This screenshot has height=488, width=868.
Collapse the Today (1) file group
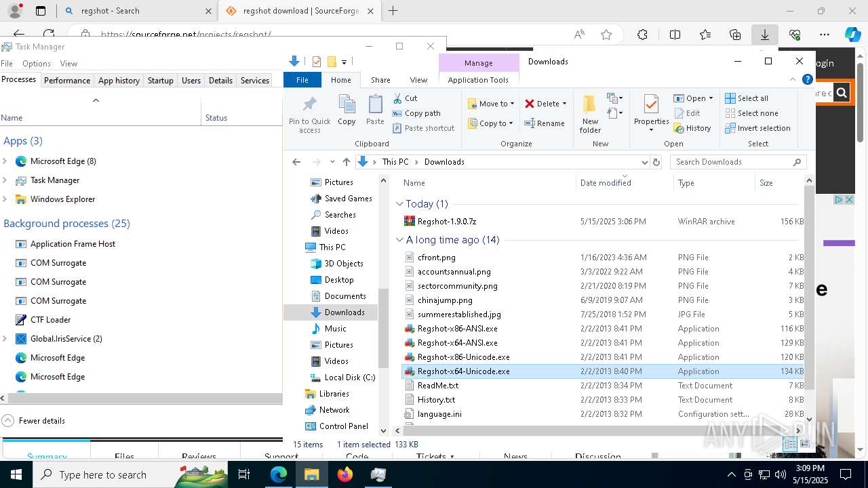click(x=399, y=204)
